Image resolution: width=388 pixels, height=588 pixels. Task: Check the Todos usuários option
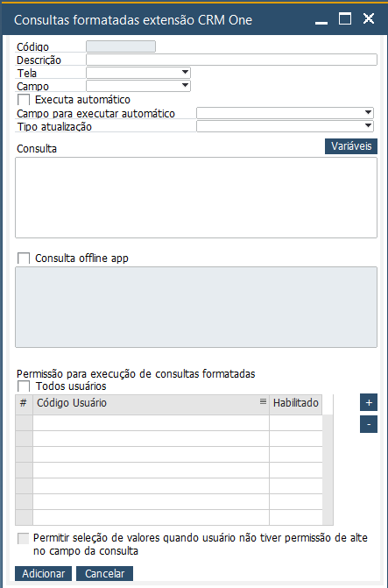24,386
